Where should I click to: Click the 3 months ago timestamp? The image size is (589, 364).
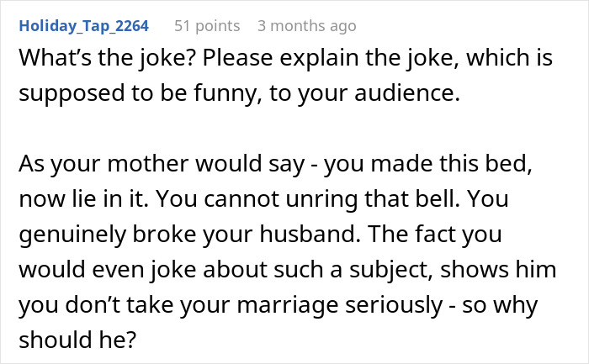(306, 26)
